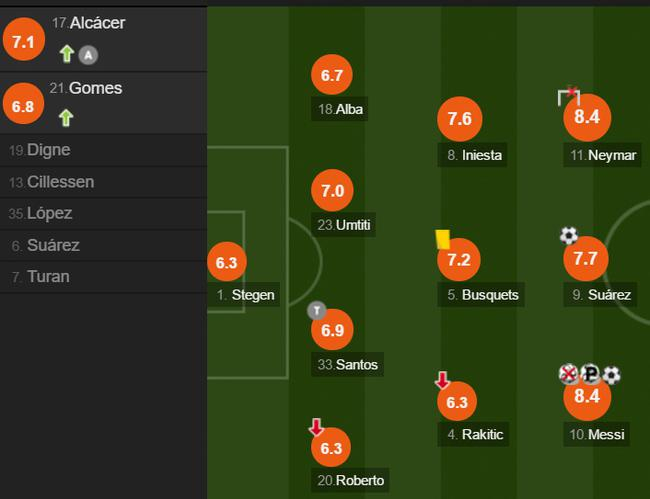Click the goal ball icon above Suárez
The width and height of the screenshot is (650, 499).
(568, 236)
